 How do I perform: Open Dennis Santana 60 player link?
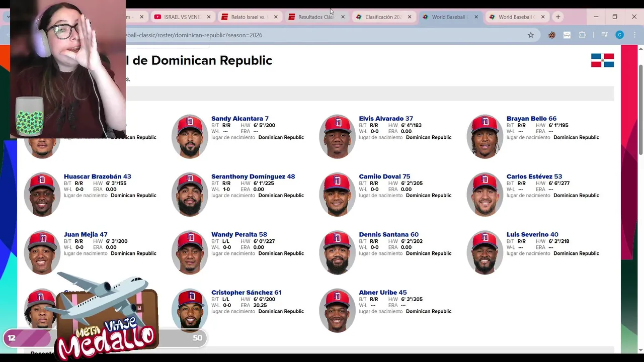[388, 234]
